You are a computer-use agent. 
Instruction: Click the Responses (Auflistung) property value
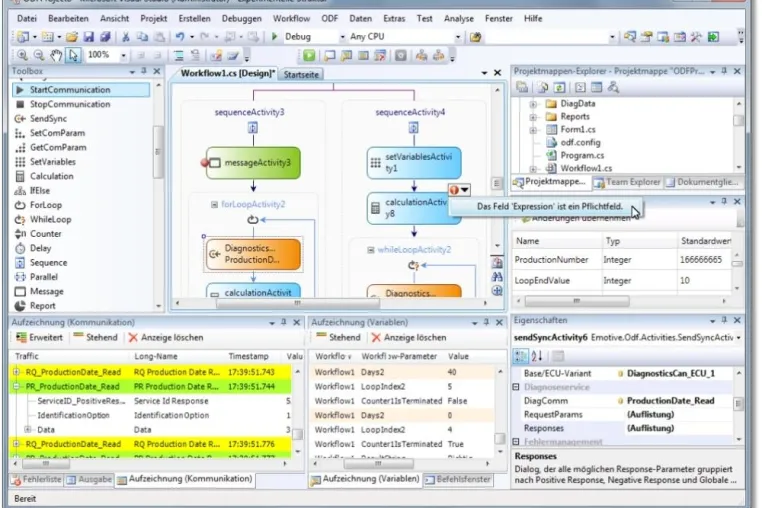click(x=650, y=428)
